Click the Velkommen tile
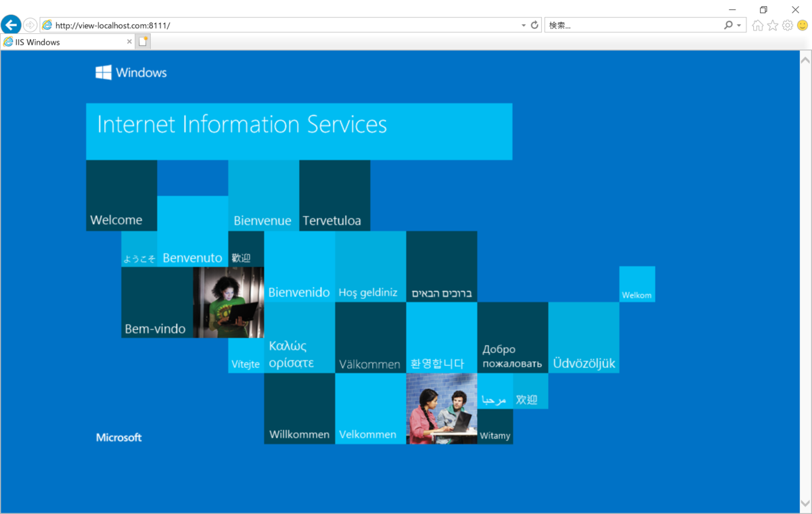 click(370, 408)
